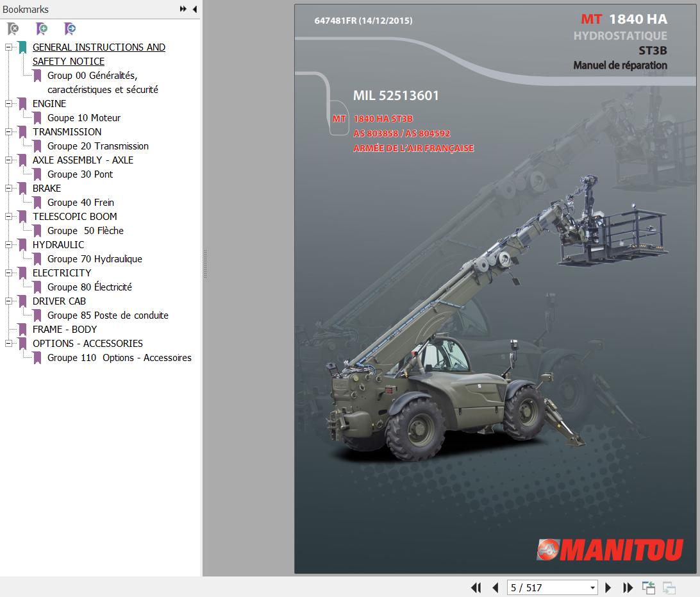Select the ENGINE bookmark
Image resolution: width=700 pixels, height=597 pixels.
click(x=49, y=104)
